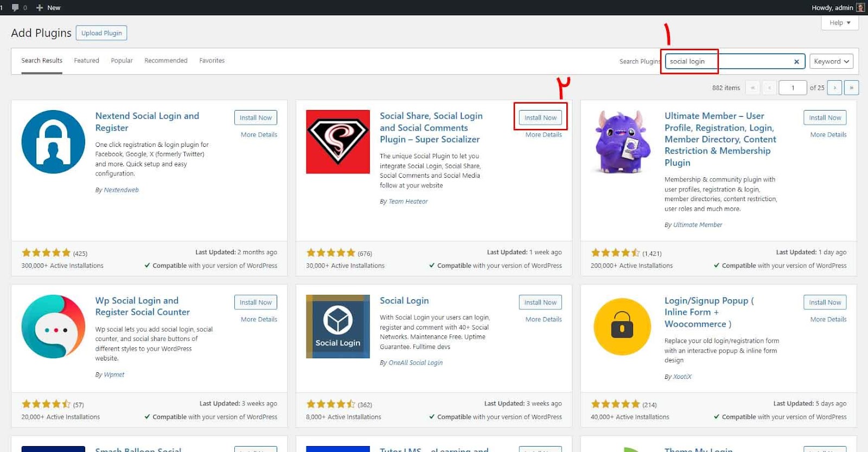Viewport: 868px width, 452px height.
Task: Open Login/Signup Popup yellow lock icon
Action: coord(622,327)
